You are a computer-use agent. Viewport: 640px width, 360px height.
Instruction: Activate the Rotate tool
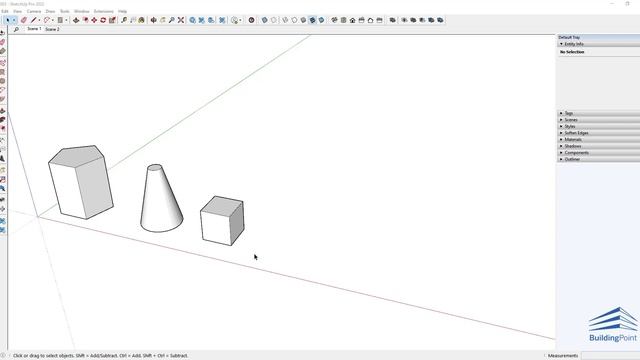[x=103, y=20]
